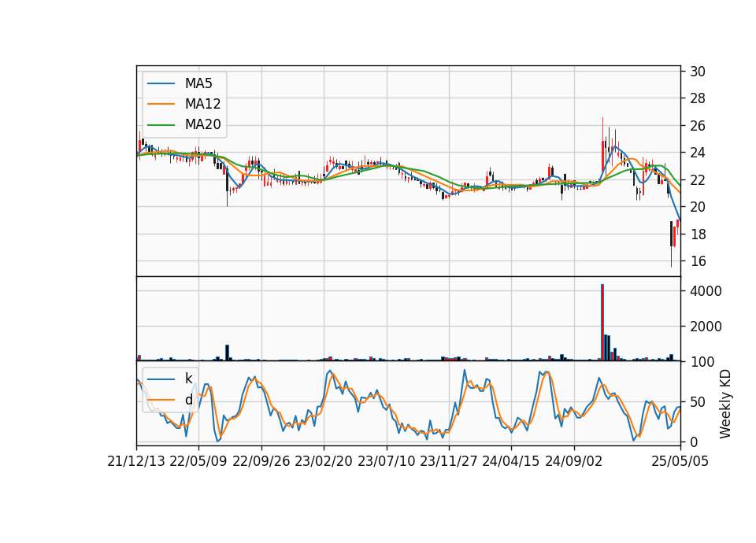Click the date label 23/07/10

click(386, 462)
